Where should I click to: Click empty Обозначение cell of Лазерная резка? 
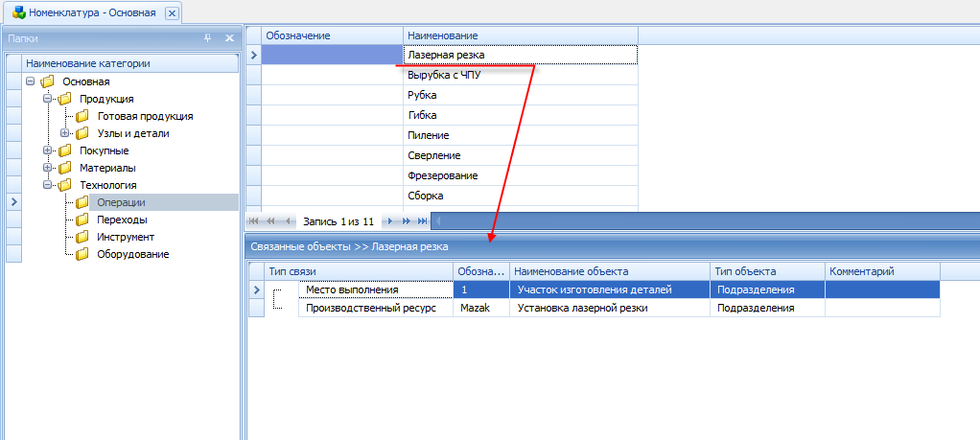point(332,55)
